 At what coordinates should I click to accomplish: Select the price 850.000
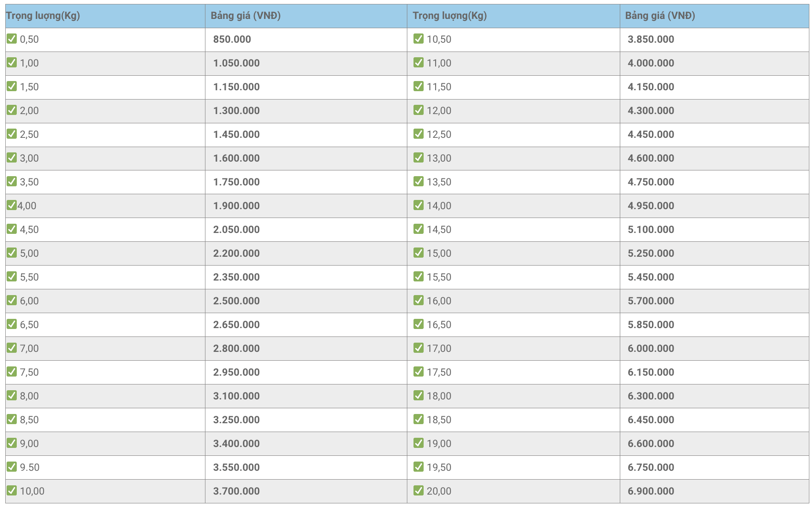(232, 39)
